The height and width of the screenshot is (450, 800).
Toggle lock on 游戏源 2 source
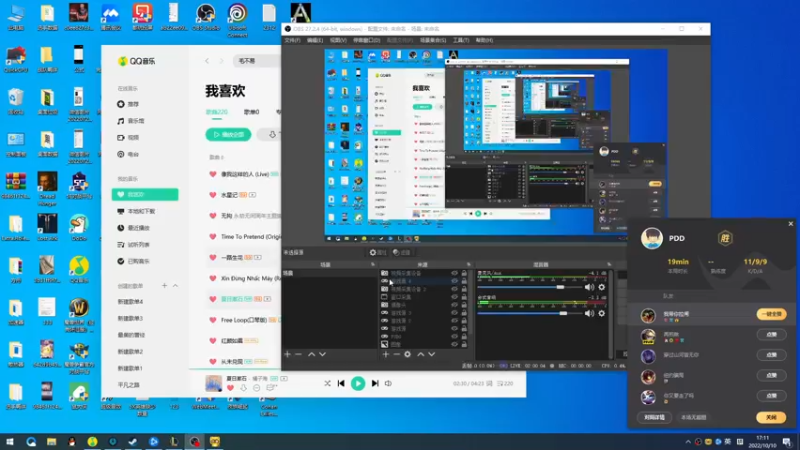point(464,321)
